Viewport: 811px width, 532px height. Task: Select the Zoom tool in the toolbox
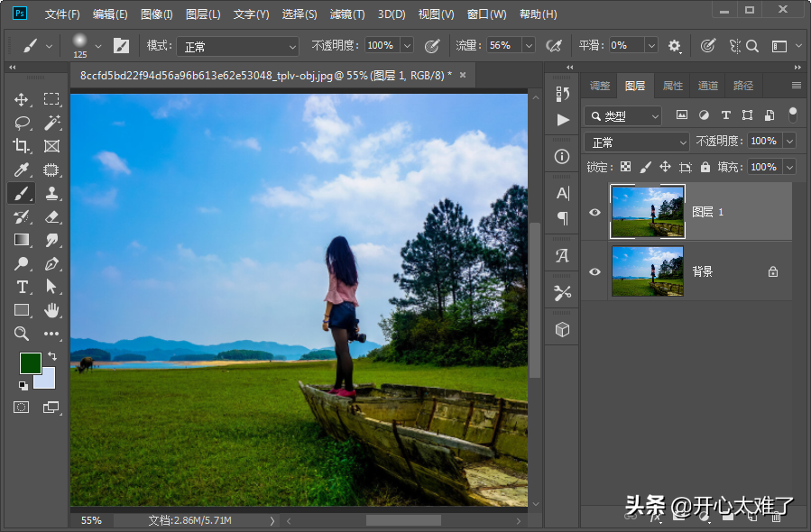click(22, 334)
